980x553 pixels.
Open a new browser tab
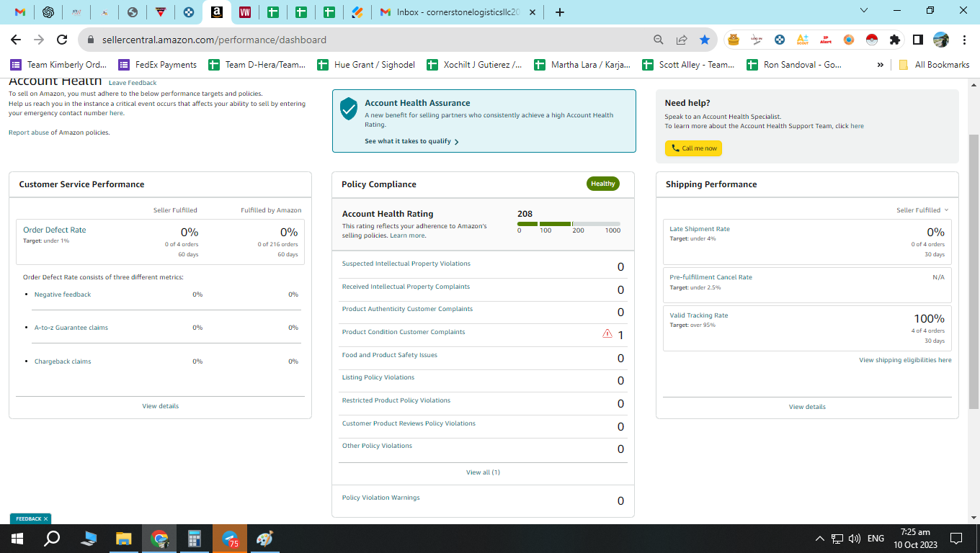tap(560, 12)
